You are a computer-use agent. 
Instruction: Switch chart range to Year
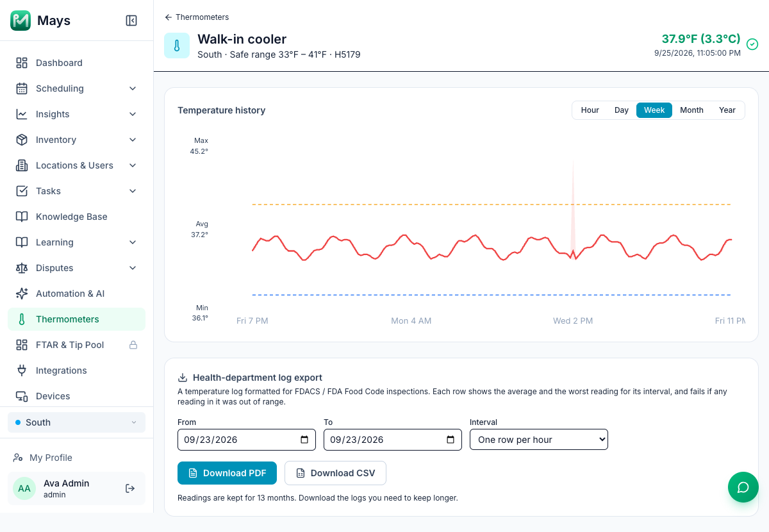(x=727, y=110)
